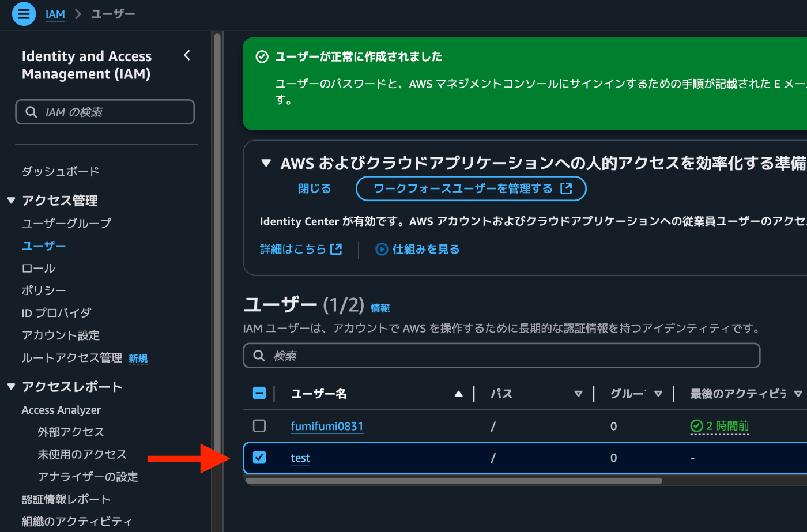Click the ワークフォースユーザーを管理する button
807x532 pixels.
[471, 188]
